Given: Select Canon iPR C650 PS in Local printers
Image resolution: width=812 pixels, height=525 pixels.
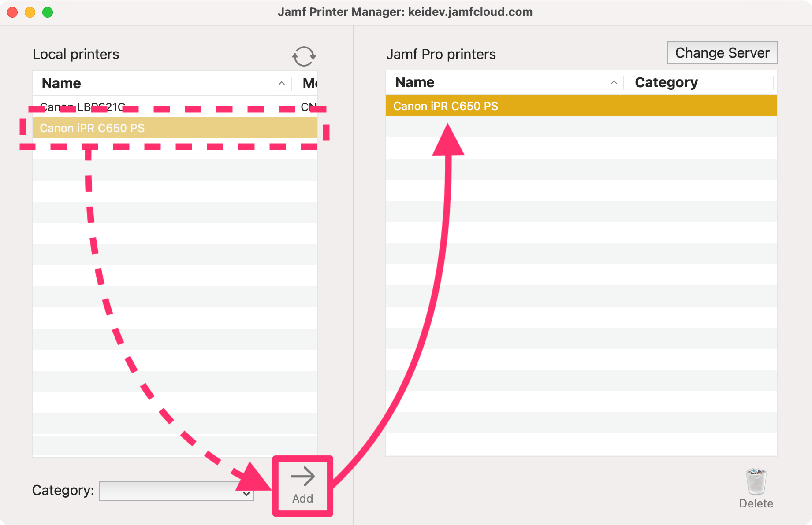Looking at the screenshot, I should click(x=175, y=128).
